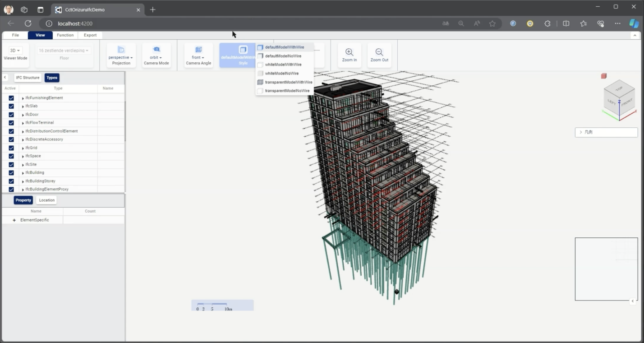
Task: Open the Copilot sidebar icon
Action: (x=634, y=23)
